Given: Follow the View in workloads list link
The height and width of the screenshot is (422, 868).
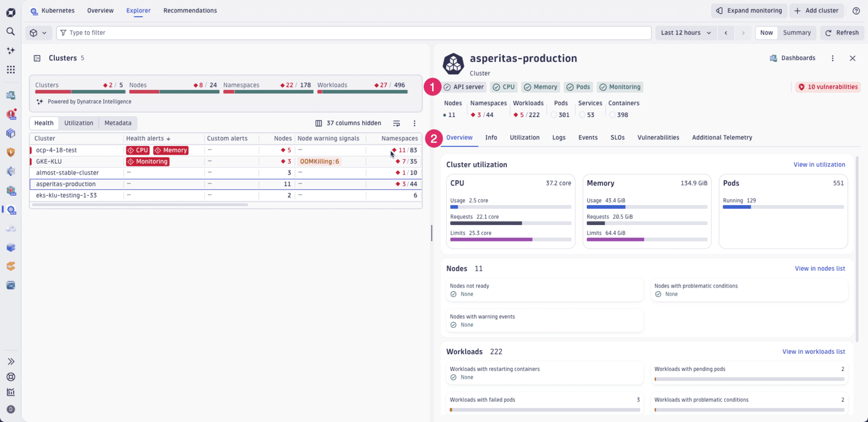Looking at the screenshot, I should [813, 351].
